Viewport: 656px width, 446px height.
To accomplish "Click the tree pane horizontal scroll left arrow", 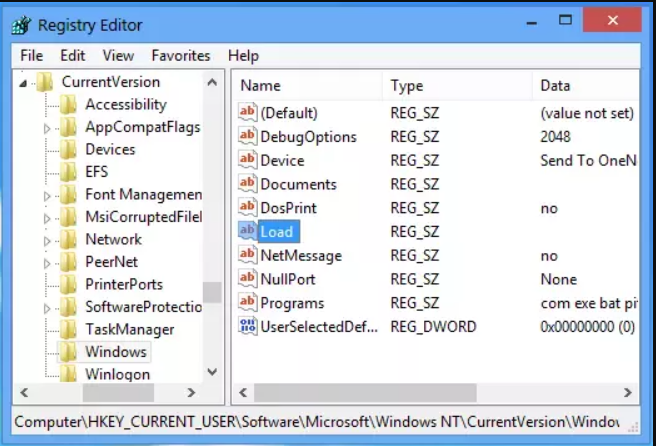I will click(24, 392).
